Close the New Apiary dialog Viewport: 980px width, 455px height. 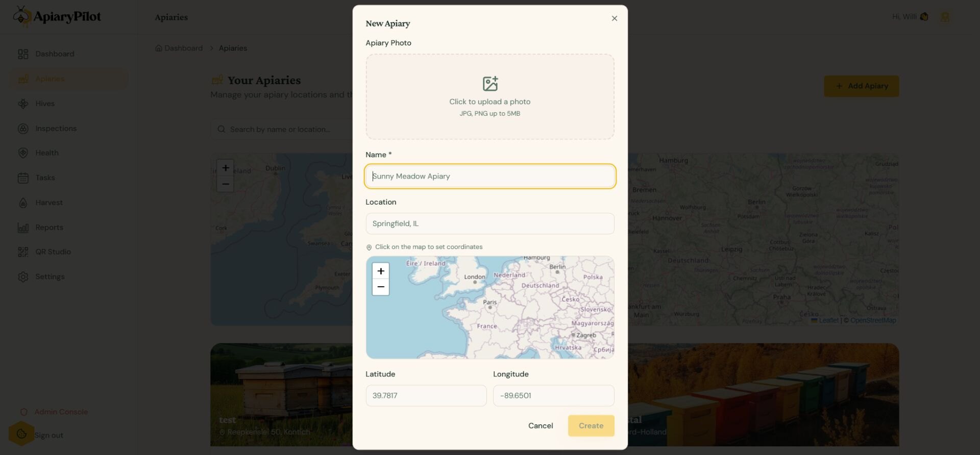click(615, 18)
